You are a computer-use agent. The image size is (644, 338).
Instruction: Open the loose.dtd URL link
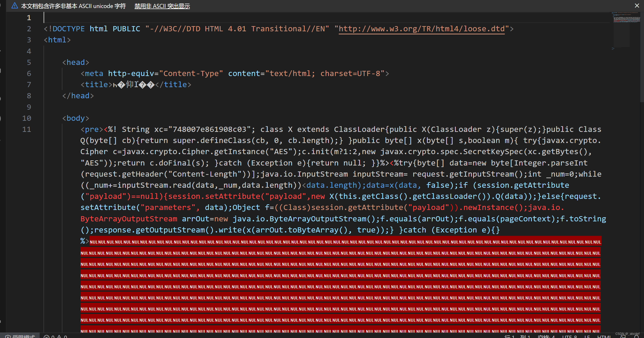tap(422, 29)
